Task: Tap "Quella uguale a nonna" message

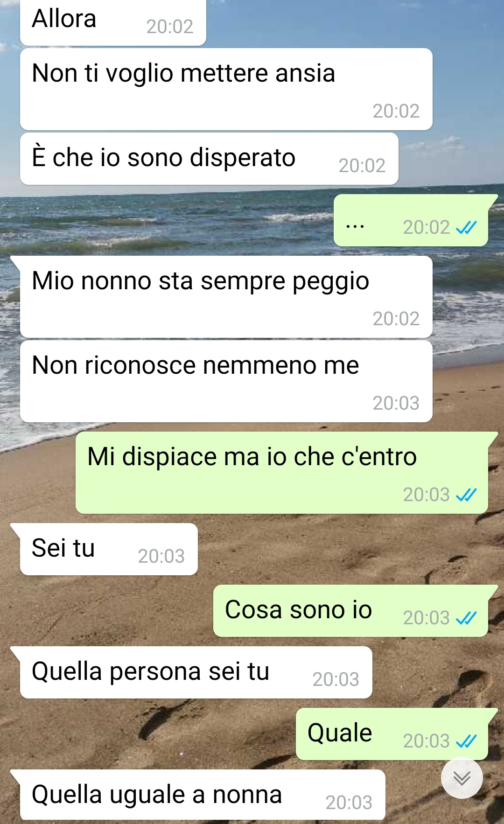Action: (x=203, y=795)
